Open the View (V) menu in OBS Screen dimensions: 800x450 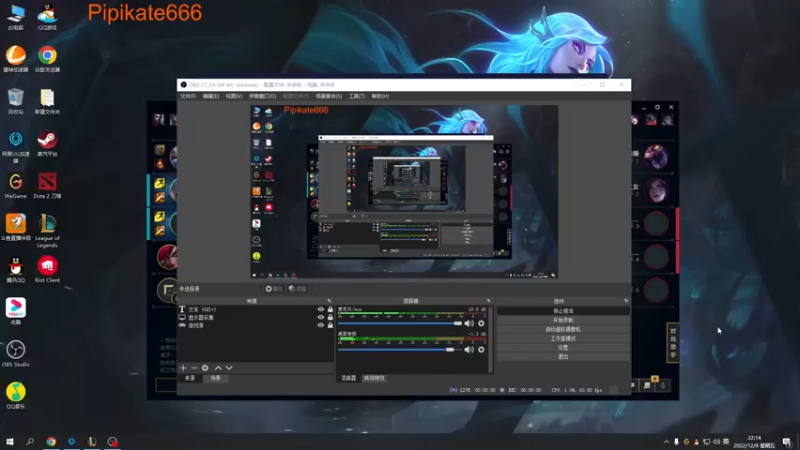tap(234, 96)
